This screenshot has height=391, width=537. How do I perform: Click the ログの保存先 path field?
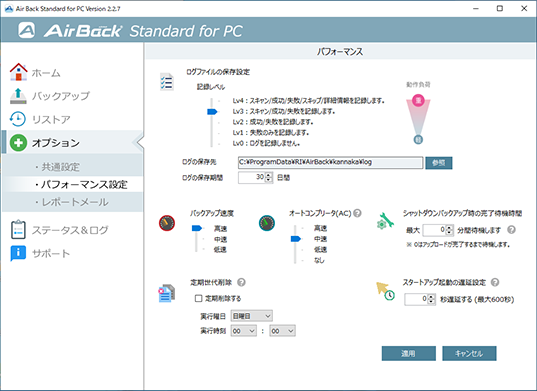tap(330, 162)
